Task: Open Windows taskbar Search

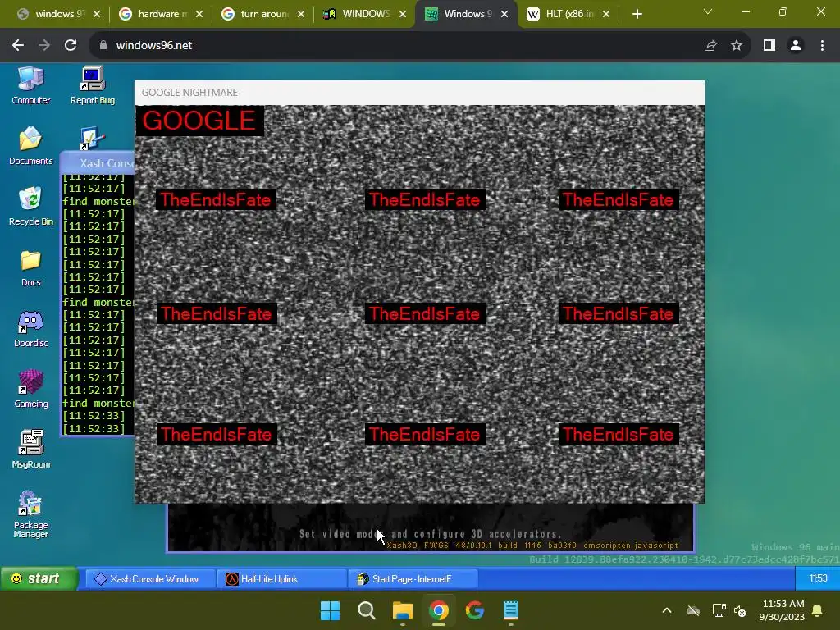Action: pos(367,610)
